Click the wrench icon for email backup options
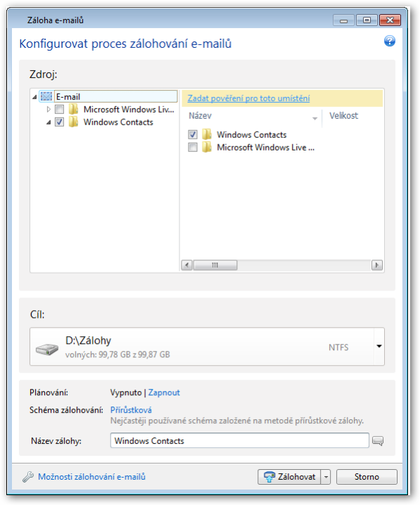Viewport: 420px width, 505px height. (28, 477)
